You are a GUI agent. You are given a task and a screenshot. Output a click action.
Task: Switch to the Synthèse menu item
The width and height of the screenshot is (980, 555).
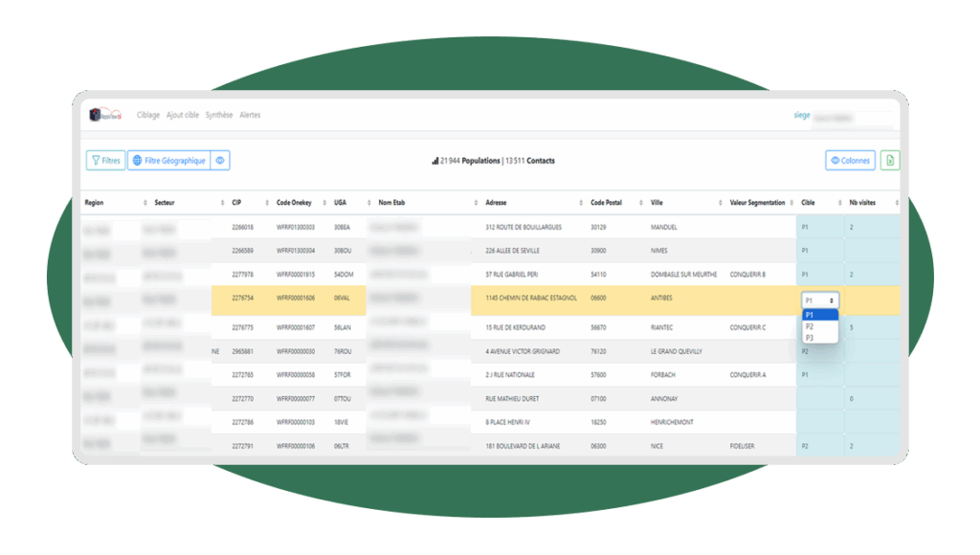tap(219, 115)
